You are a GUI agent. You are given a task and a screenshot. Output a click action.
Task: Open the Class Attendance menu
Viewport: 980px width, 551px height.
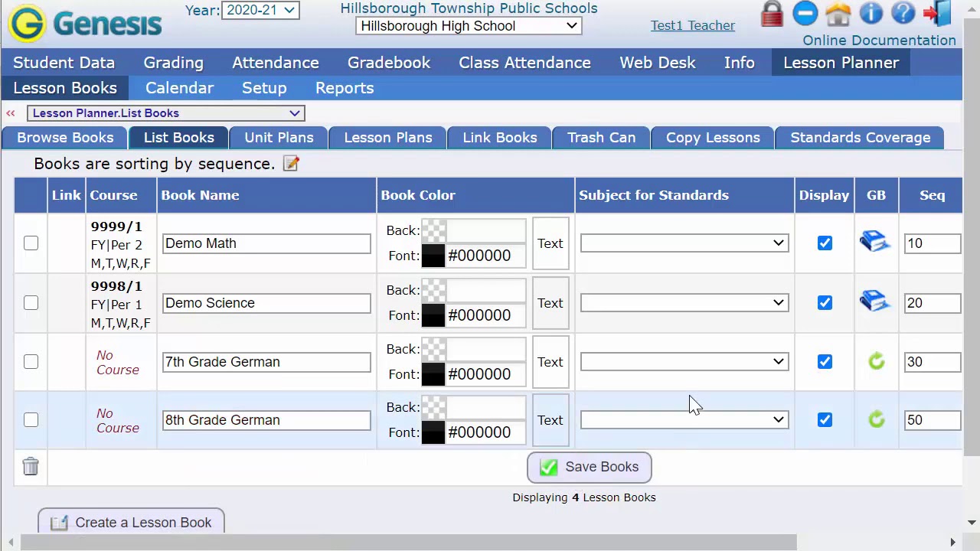[524, 63]
